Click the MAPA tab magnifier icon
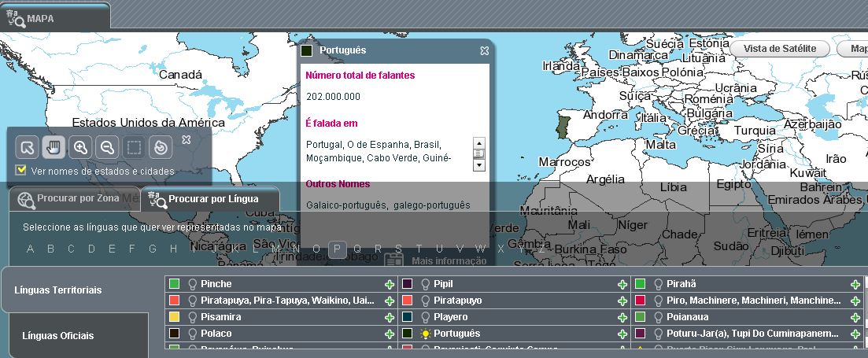The width and height of the screenshot is (868, 358). [x=16, y=18]
